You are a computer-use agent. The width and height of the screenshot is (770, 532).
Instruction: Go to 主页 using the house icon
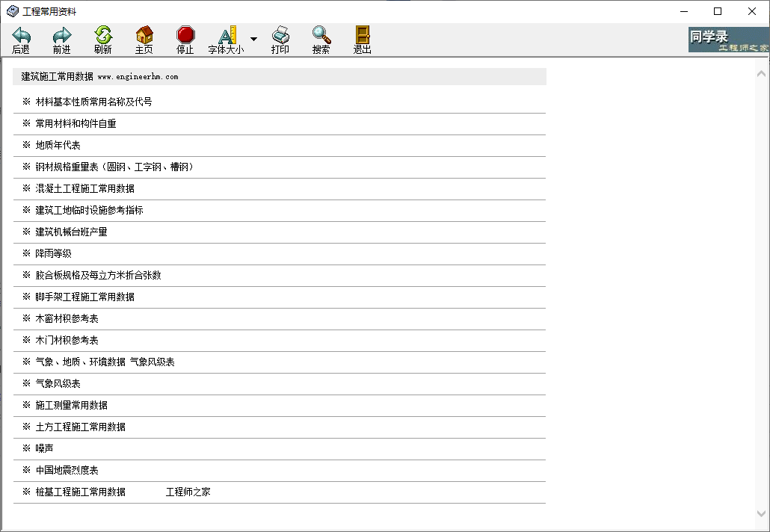point(144,35)
